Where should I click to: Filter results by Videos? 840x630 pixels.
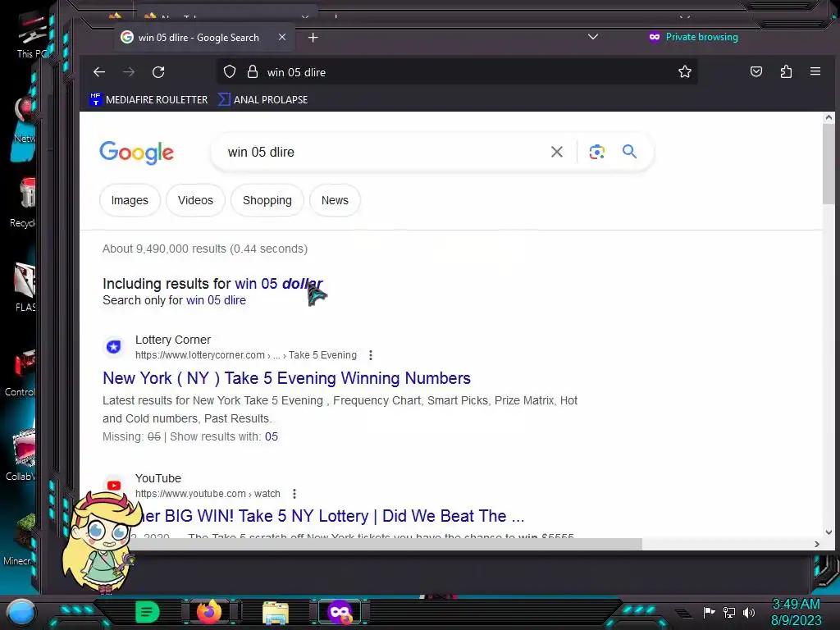point(195,200)
